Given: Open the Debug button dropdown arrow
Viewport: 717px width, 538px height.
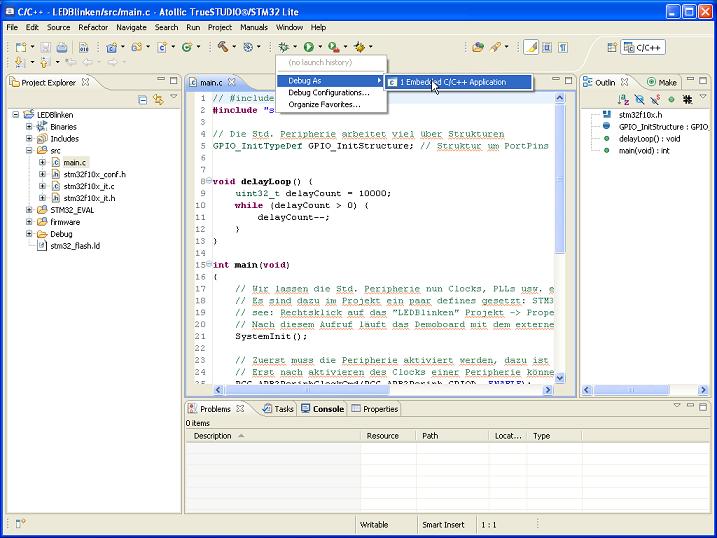Looking at the screenshot, I should (x=294, y=47).
